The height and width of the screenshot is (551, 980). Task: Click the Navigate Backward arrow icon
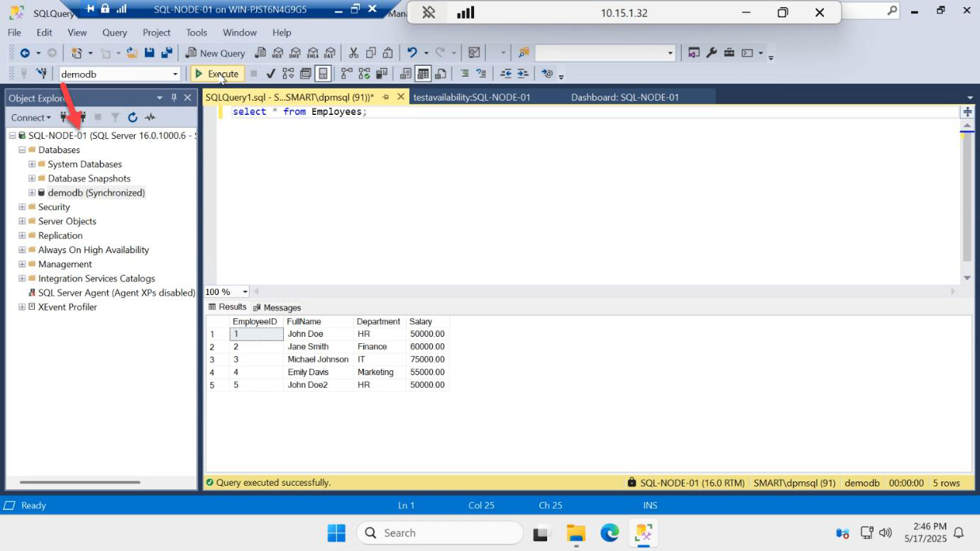click(x=25, y=52)
